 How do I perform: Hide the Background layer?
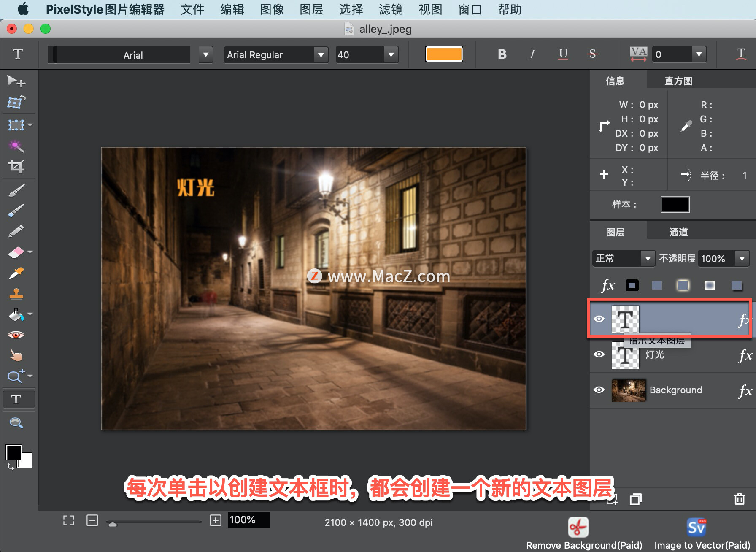tap(599, 390)
